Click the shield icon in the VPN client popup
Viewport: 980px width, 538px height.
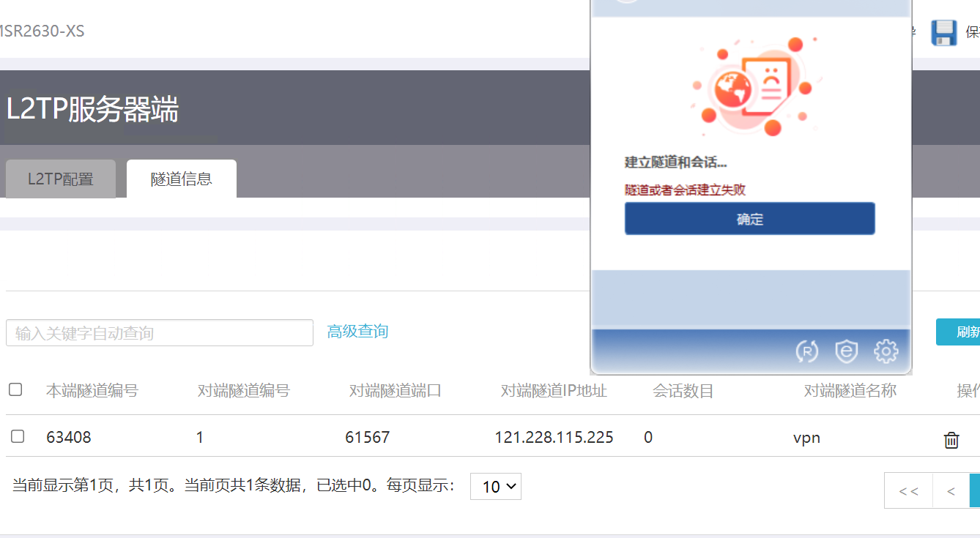tap(847, 351)
